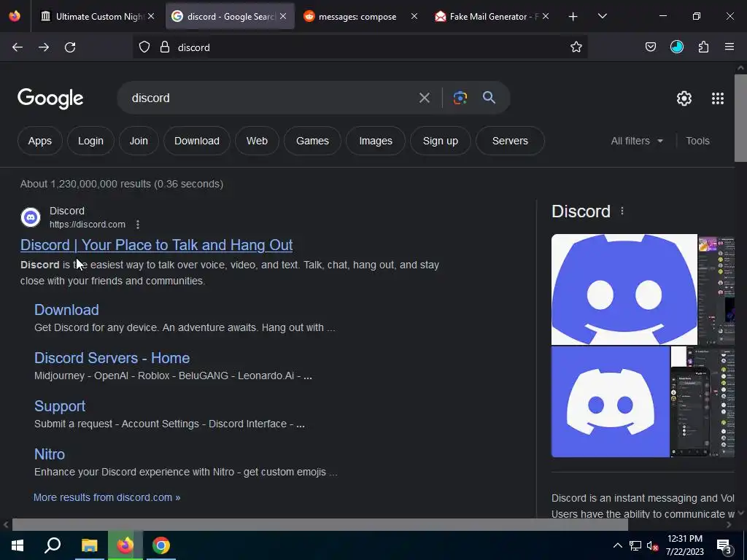Click the Firefox back arrow

pyautogui.click(x=18, y=47)
